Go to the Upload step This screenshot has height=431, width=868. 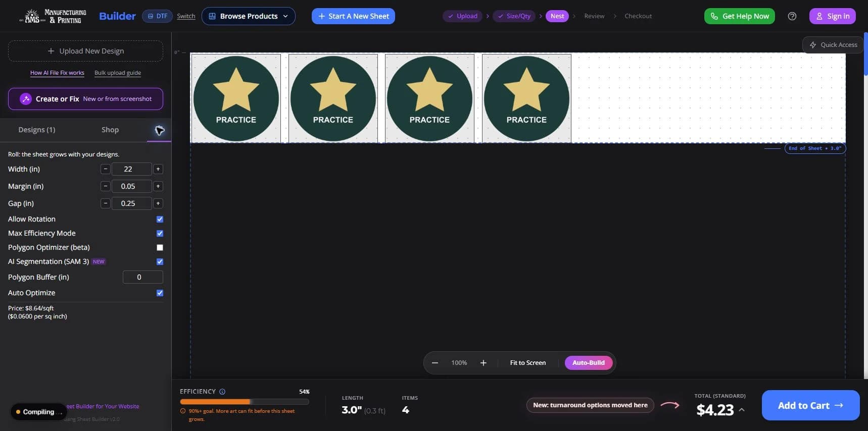tap(462, 16)
